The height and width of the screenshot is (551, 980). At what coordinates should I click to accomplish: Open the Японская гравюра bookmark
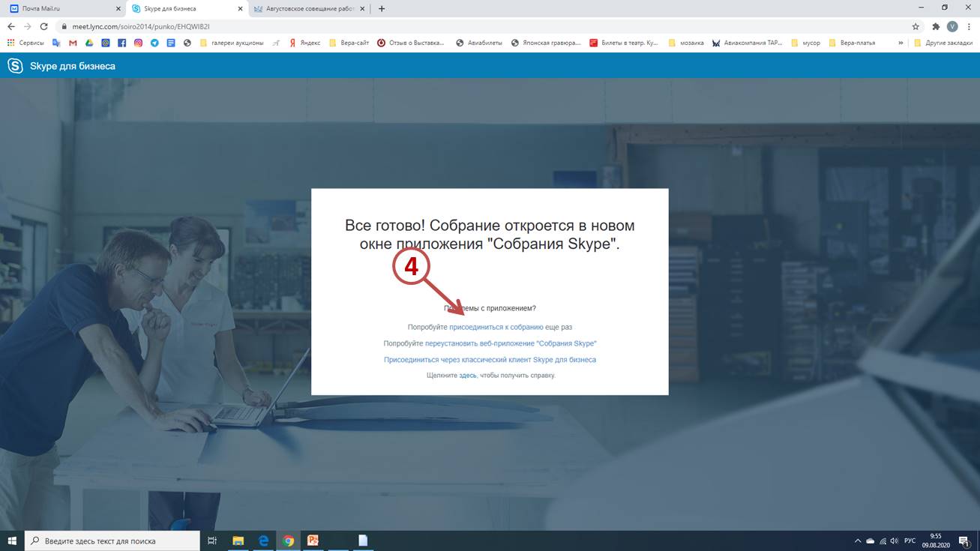(x=546, y=43)
